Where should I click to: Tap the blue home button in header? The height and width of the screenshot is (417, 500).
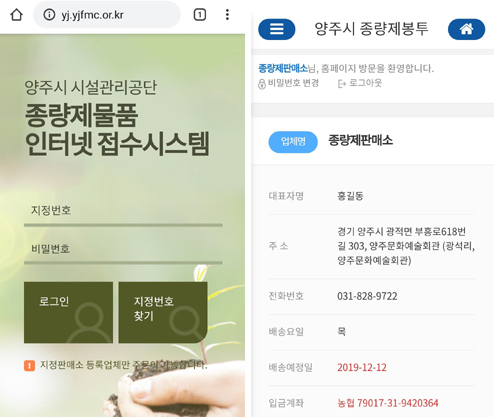466,29
